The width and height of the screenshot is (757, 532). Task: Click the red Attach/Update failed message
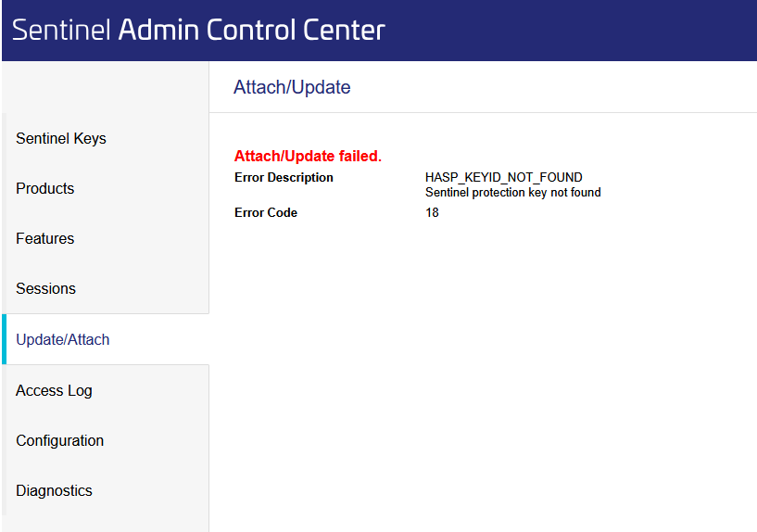pyautogui.click(x=308, y=157)
